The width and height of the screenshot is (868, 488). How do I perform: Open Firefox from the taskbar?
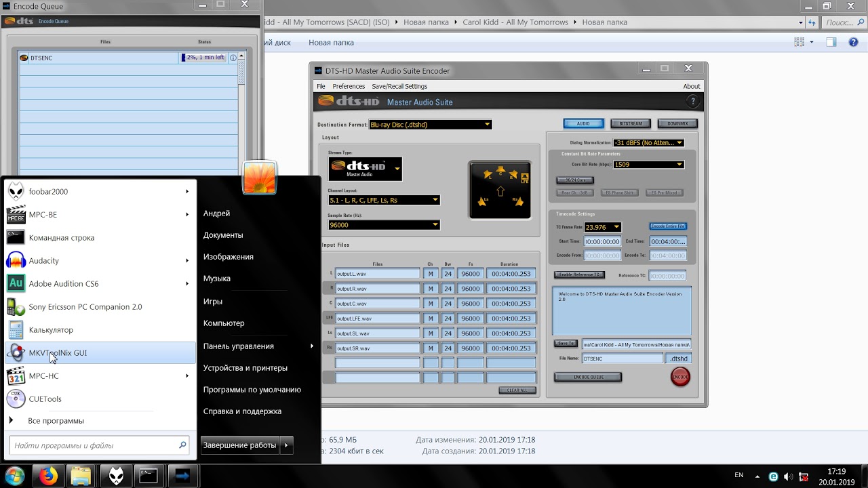(48, 476)
